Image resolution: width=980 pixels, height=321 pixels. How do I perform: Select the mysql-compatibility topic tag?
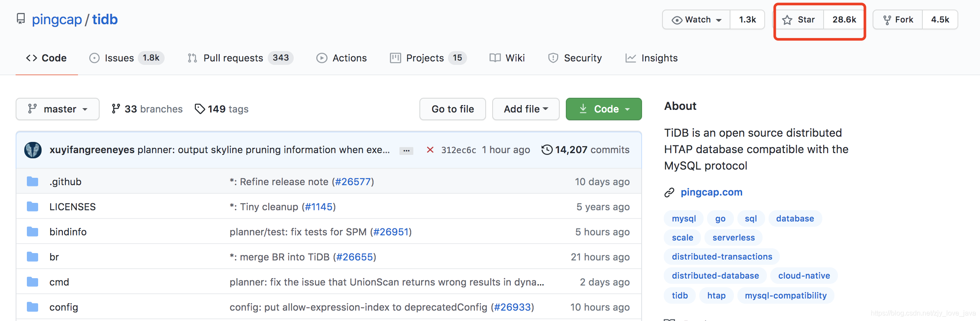(x=785, y=295)
